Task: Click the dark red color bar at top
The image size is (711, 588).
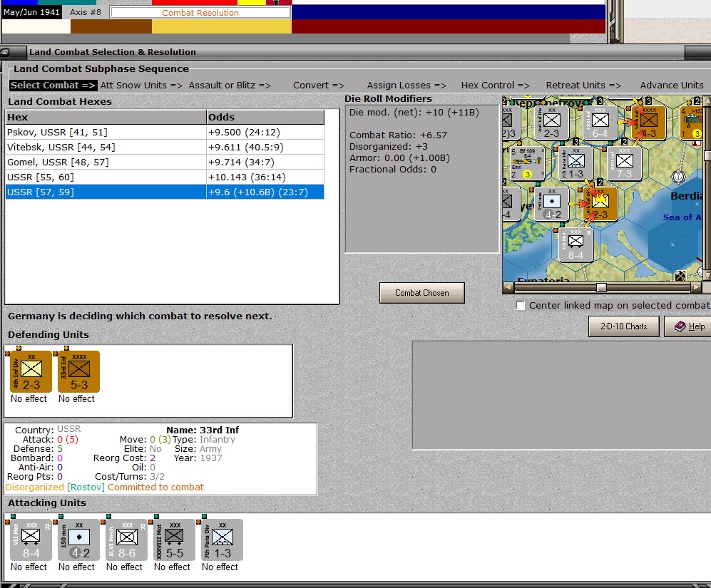Action: pyautogui.click(x=449, y=26)
